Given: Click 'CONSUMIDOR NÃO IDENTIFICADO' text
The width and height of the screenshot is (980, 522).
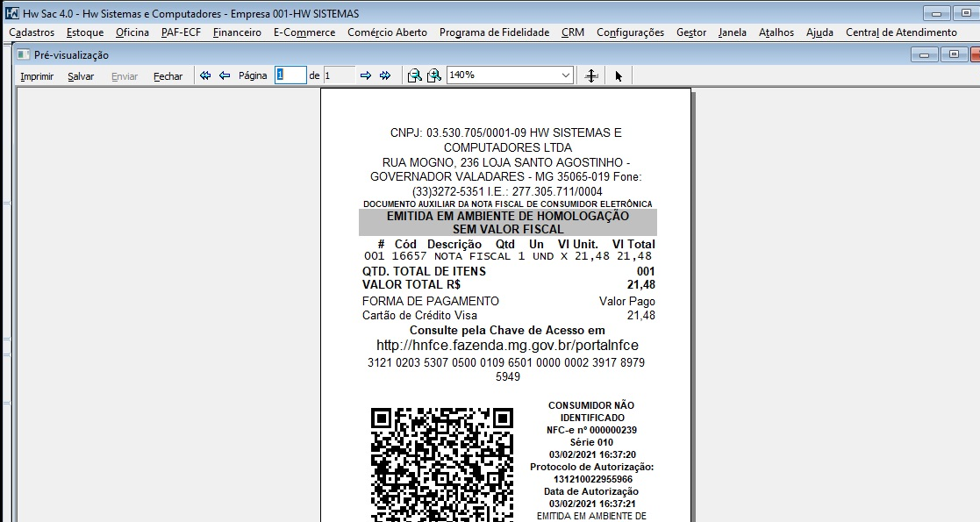Looking at the screenshot, I should pyautogui.click(x=592, y=411).
